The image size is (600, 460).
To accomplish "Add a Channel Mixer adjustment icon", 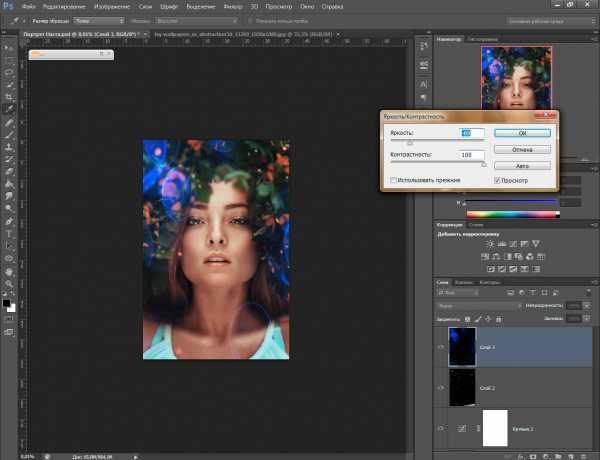I will coord(530,256).
